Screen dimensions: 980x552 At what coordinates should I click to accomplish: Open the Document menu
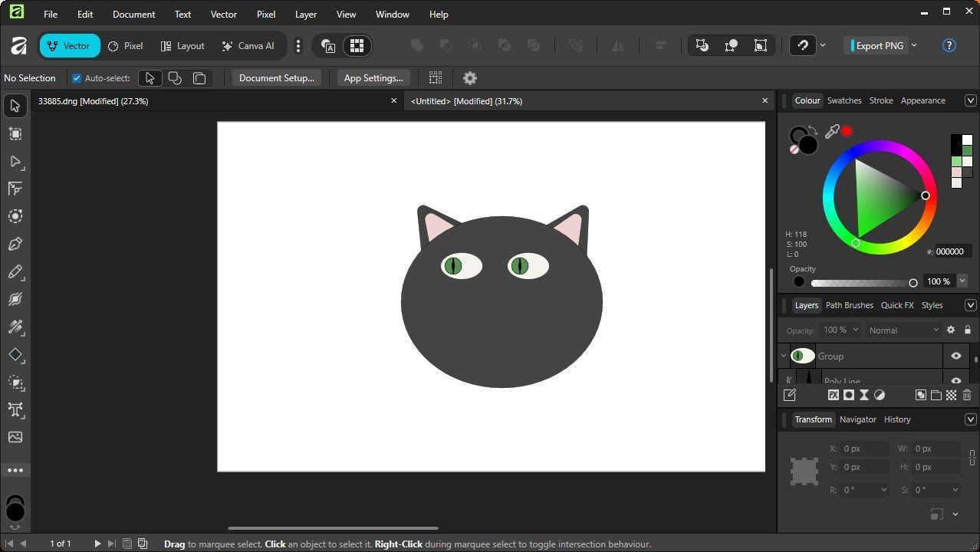(133, 15)
